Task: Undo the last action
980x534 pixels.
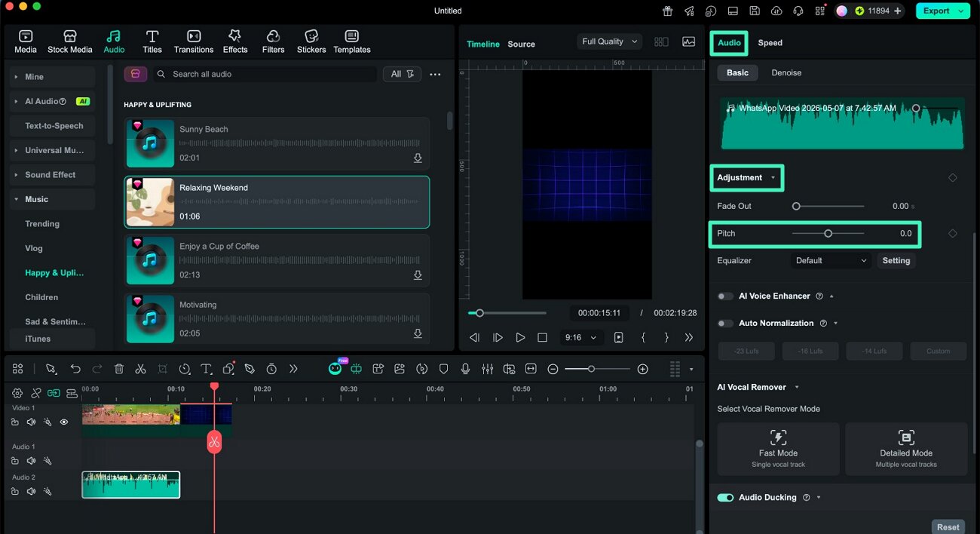Action: coord(75,369)
